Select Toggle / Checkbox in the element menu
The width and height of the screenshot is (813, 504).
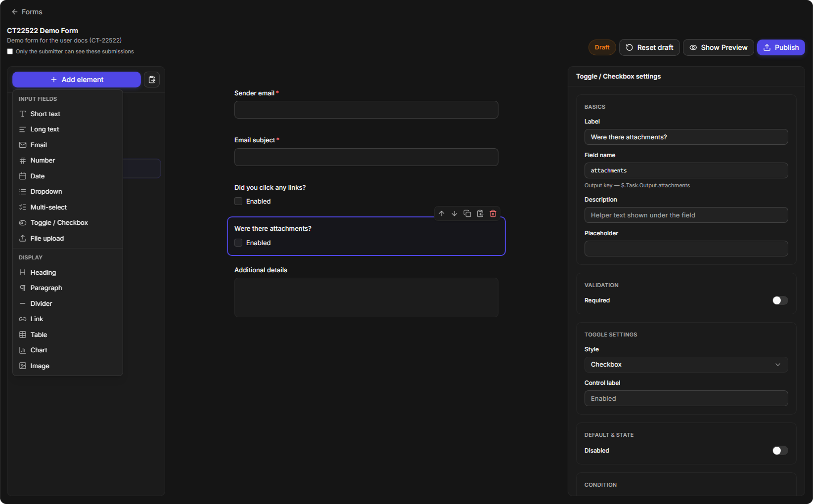coord(68,223)
